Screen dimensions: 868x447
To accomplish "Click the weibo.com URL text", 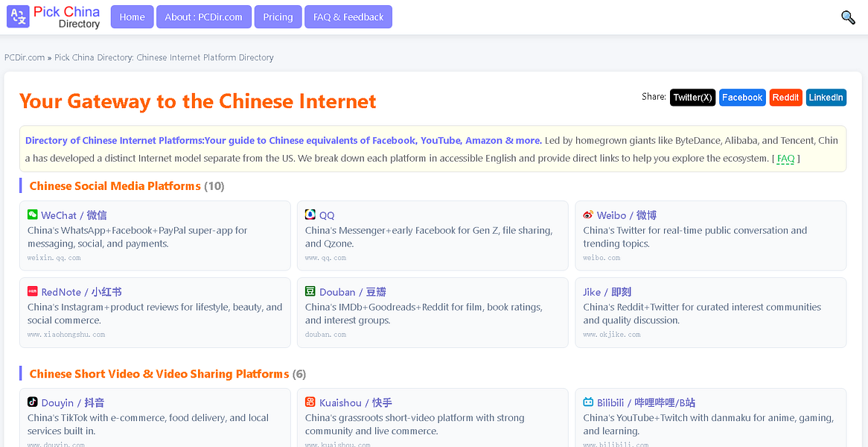I will tap(601, 258).
